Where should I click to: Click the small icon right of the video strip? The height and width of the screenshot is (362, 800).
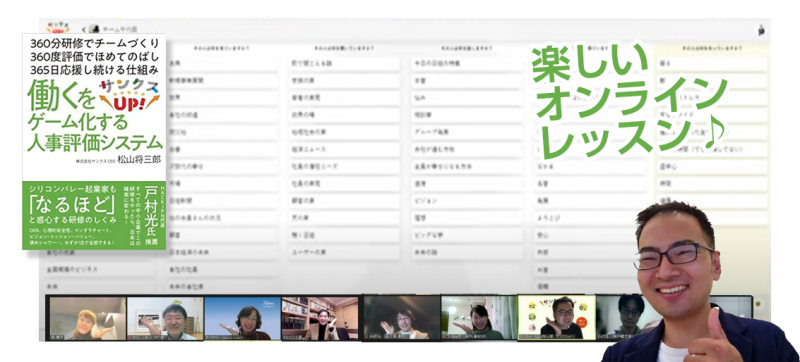click(758, 303)
